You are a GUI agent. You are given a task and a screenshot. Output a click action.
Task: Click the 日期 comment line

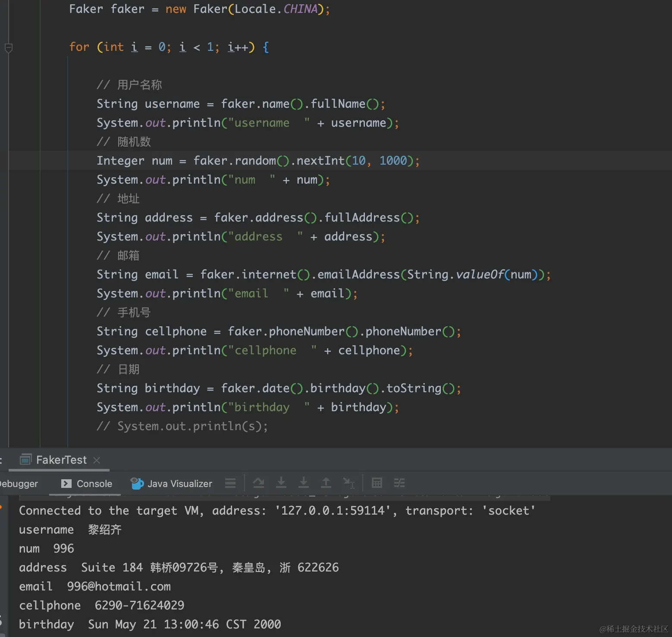118,369
